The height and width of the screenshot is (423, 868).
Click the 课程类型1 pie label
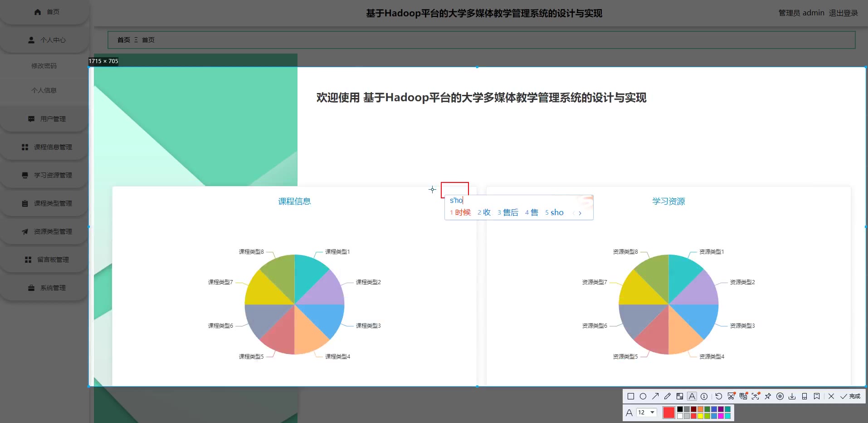point(337,251)
